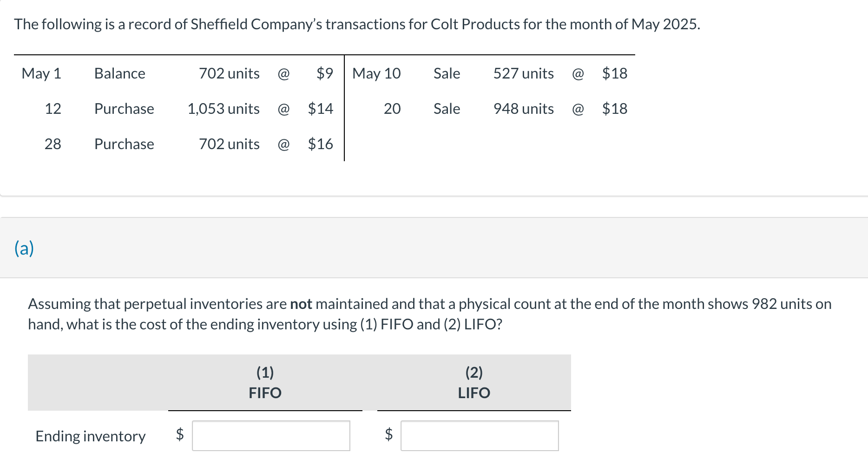The image size is (868, 472).
Task: Click the dollar sign next to the FIFO input
Action: [180, 436]
